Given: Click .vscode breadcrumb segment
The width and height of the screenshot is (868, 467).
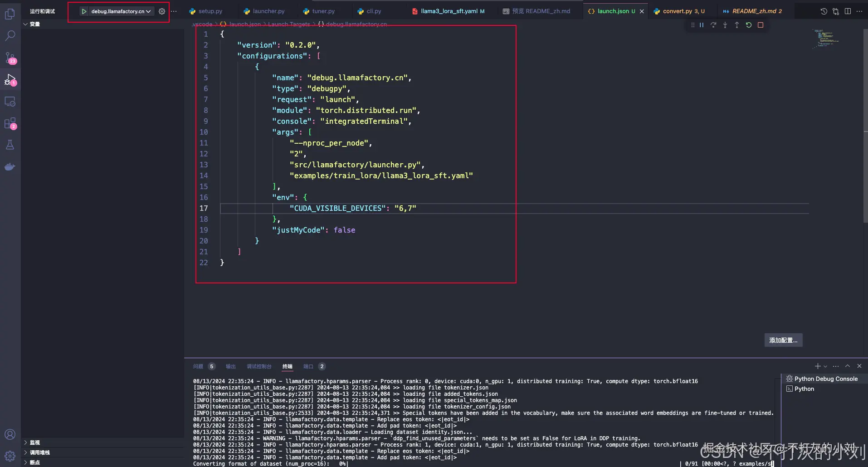Looking at the screenshot, I should click(x=202, y=24).
